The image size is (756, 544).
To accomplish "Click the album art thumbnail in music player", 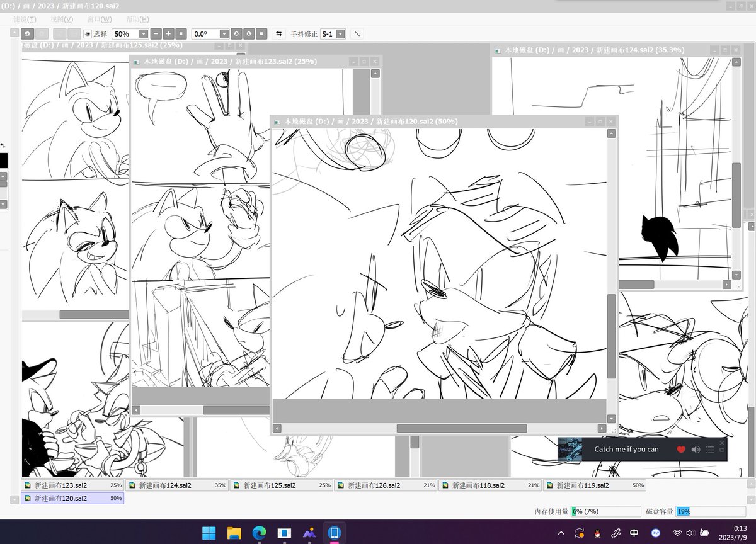I will pos(570,450).
